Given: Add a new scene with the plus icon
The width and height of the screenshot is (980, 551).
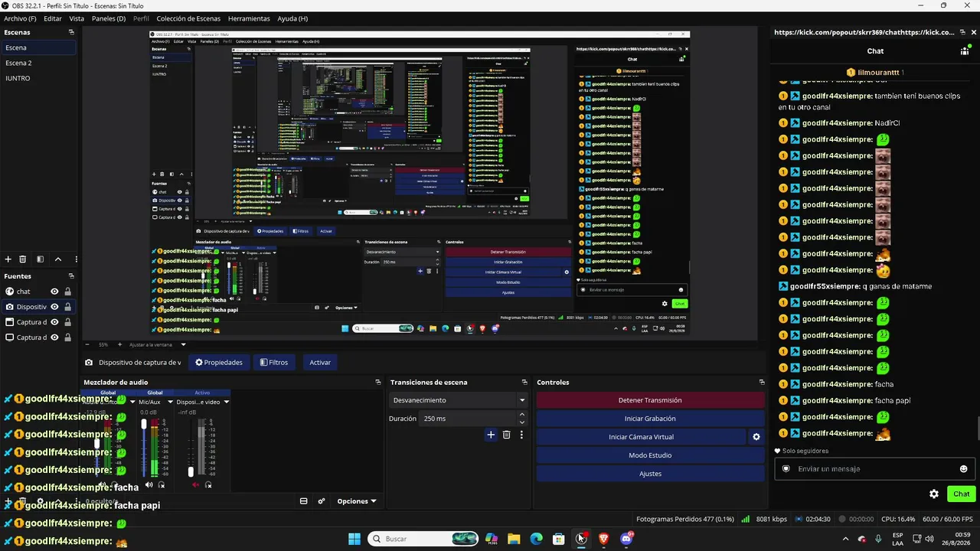Looking at the screenshot, I should pyautogui.click(x=8, y=259).
